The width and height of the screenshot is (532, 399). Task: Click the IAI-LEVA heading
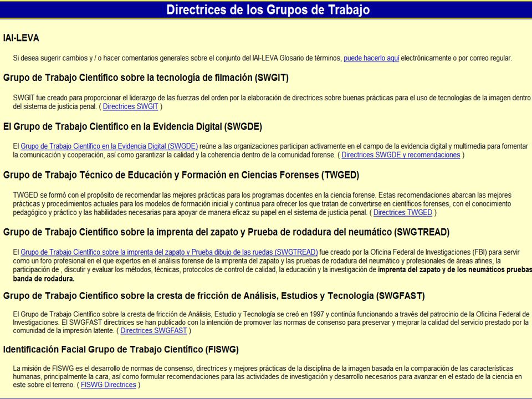(x=21, y=38)
